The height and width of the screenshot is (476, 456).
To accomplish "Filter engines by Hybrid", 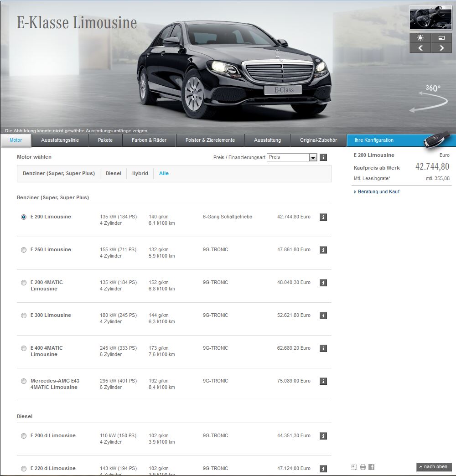I will (x=140, y=173).
